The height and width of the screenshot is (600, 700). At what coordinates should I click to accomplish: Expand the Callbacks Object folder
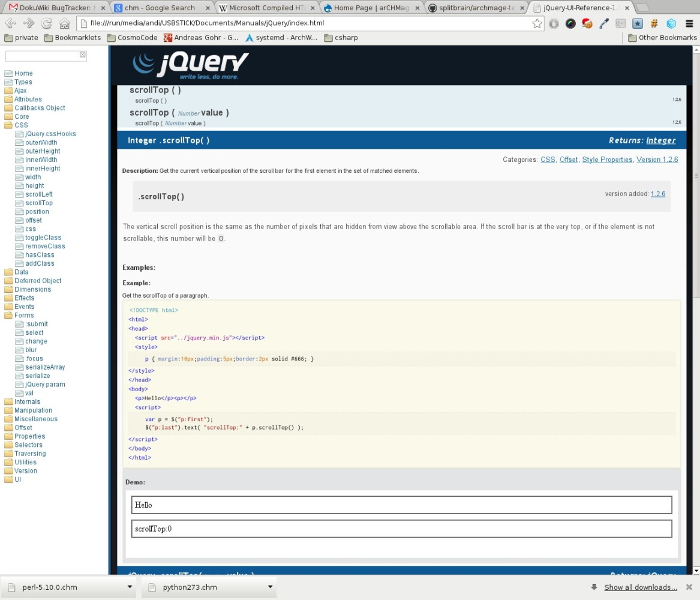click(x=39, y=107)
